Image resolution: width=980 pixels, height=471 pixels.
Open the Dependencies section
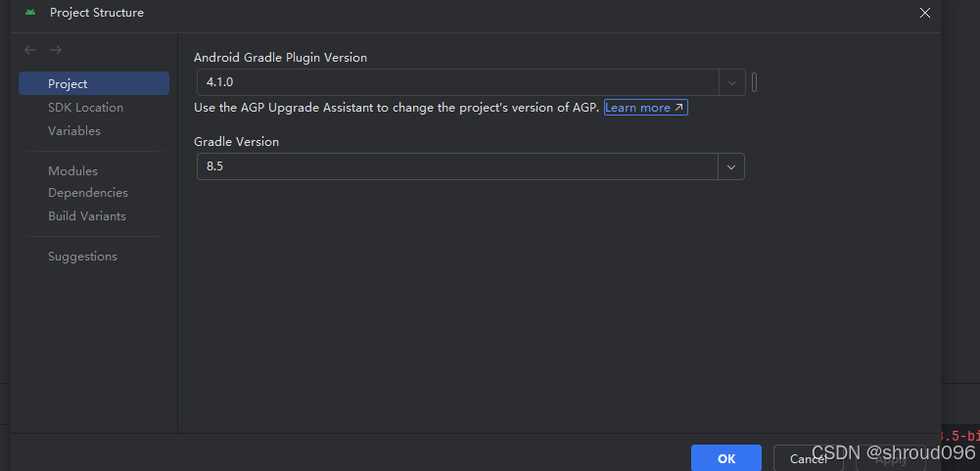coord(88,193)
